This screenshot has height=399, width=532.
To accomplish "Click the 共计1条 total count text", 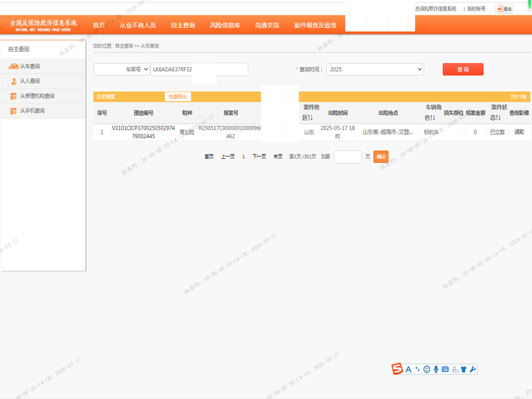I will (x=518, y=96).
